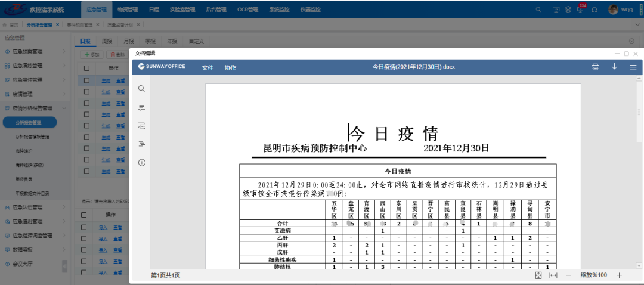Close the 事件预测管理 page tab
This screenshot has height=285, width=644.
(97, 24)
